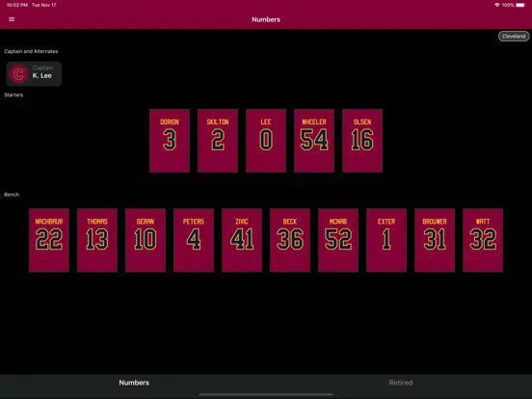
Task: Tap the Wi-Fi status icon
Action: (x=497, y=5)
